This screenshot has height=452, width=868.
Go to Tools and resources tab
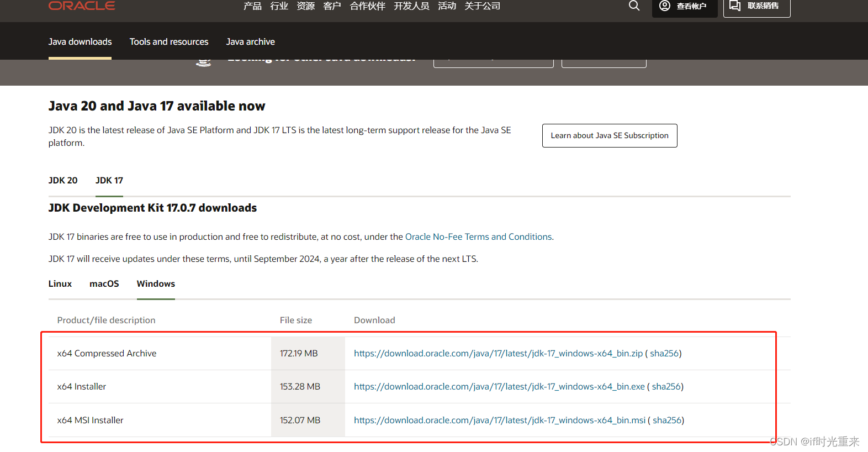coord(169,42)
